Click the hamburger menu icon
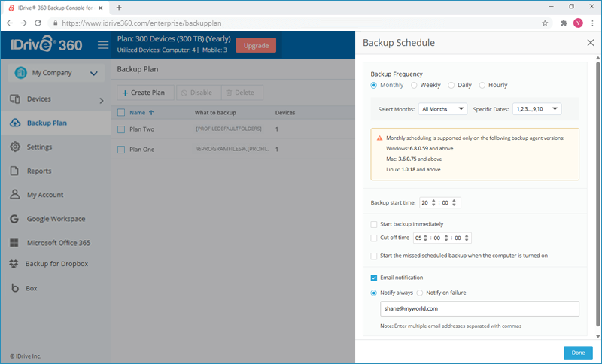Image resolution: width=602 pixels, height=364 pixels. click(103, 45)
